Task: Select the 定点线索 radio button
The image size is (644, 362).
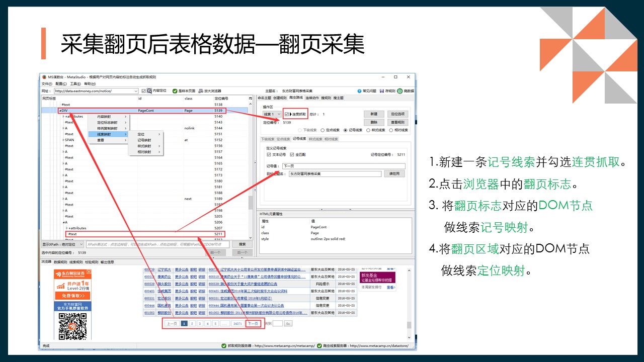Action: (323, 130)
